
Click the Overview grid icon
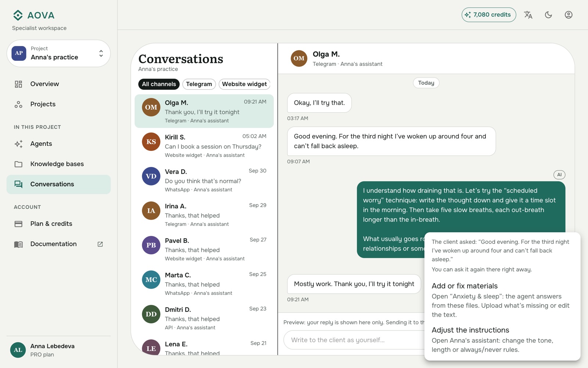point(18,84)
